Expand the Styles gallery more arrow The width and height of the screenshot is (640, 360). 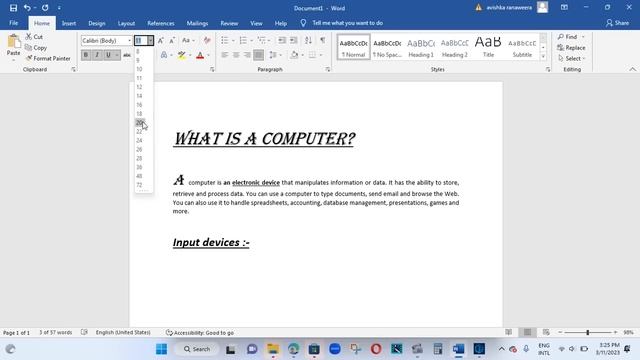543,56
